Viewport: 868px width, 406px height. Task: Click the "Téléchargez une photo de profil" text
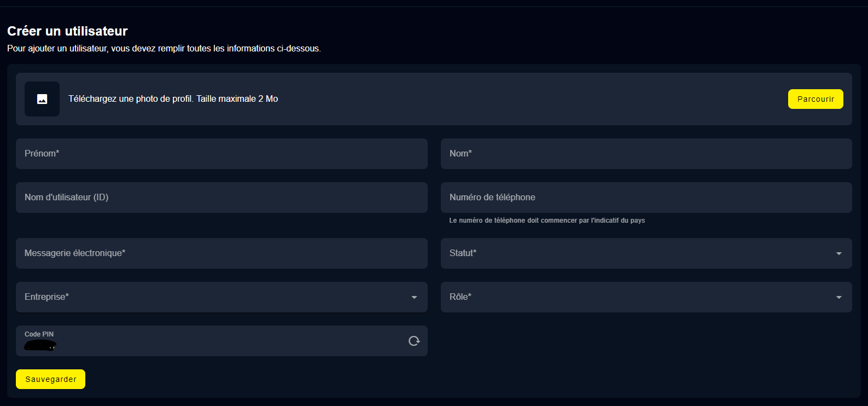(173, 99)
